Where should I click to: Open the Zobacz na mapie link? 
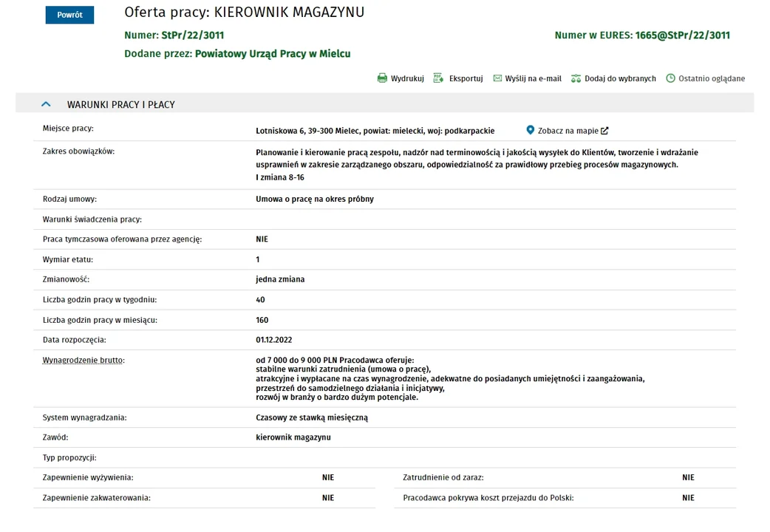pos(568,131)
